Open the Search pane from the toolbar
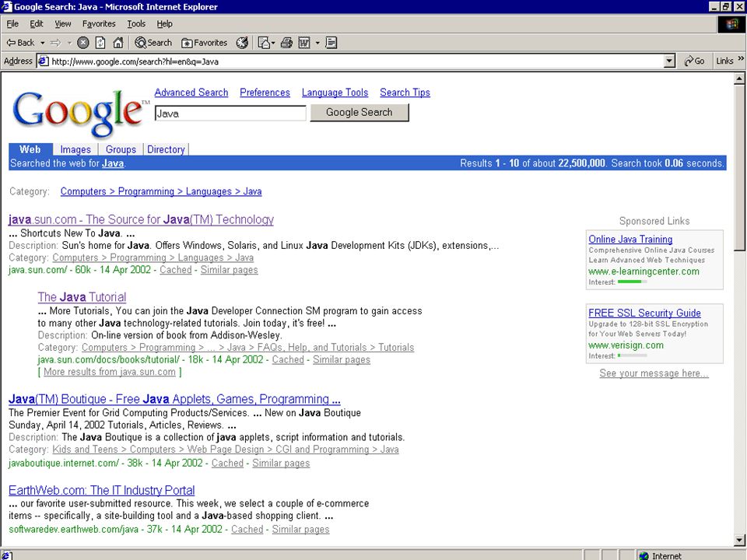747x560 pixels. (153, 43)
